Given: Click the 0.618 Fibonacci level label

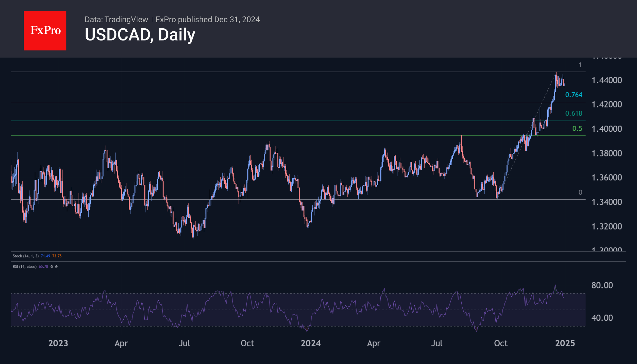Looking at the screenshot, I should pos(573,114).
